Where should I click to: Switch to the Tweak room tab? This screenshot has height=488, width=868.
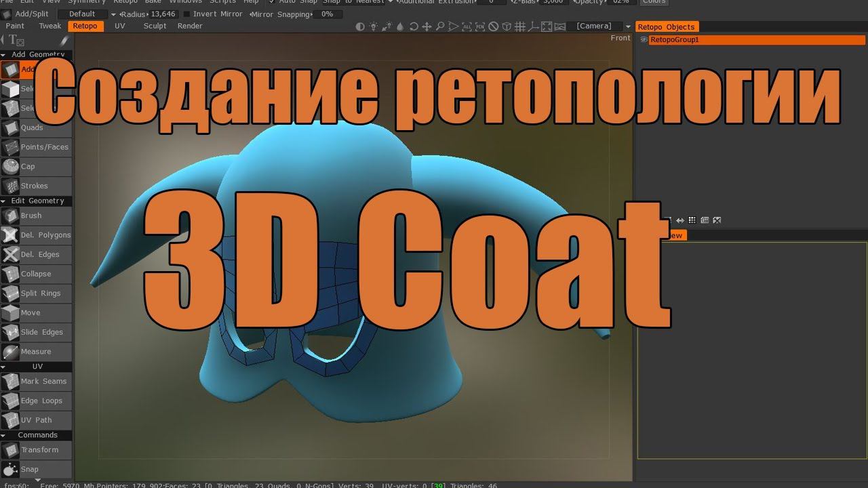tap(50, 26)
